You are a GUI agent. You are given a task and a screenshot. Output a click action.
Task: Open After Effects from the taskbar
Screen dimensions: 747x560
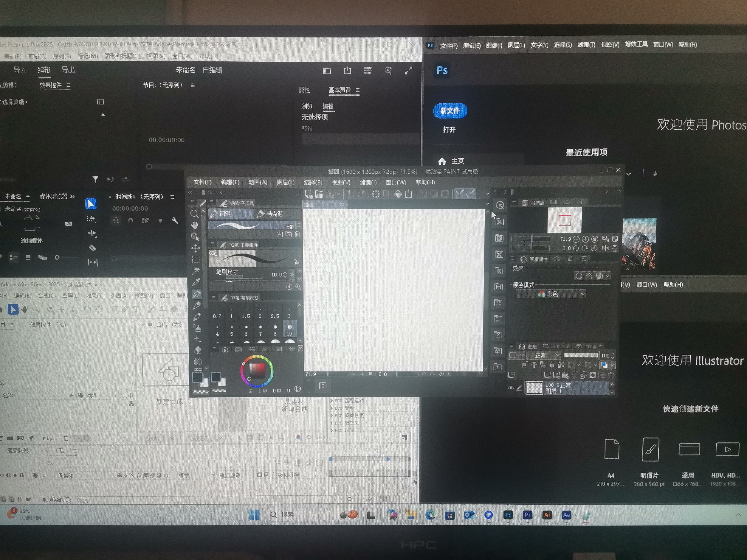567,515
